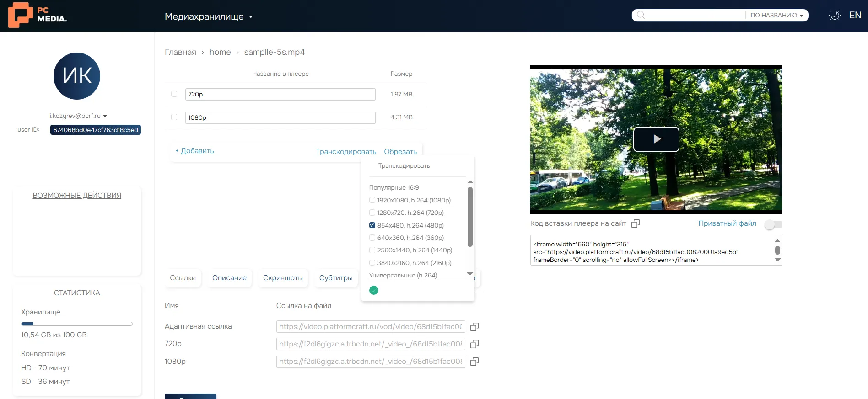Image resolution: width=868 pixels, height=399 pixels.
Task: Confirm transcoding with green checkmark
Action: click(374, 290)
